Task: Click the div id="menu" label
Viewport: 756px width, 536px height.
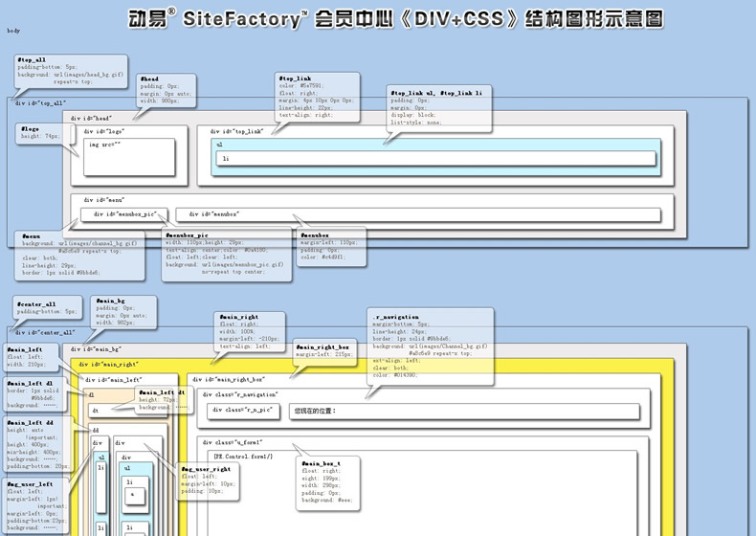Action: pyautogui.click(x=104, y=200)
